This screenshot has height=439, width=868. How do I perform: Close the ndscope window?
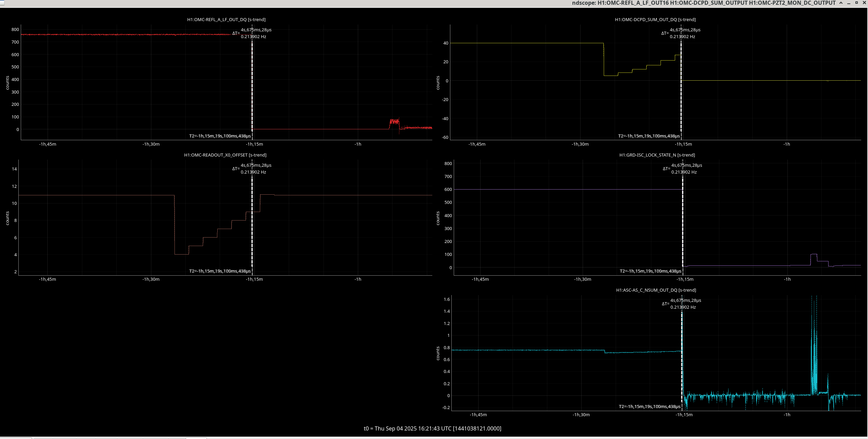coord(864,3)
